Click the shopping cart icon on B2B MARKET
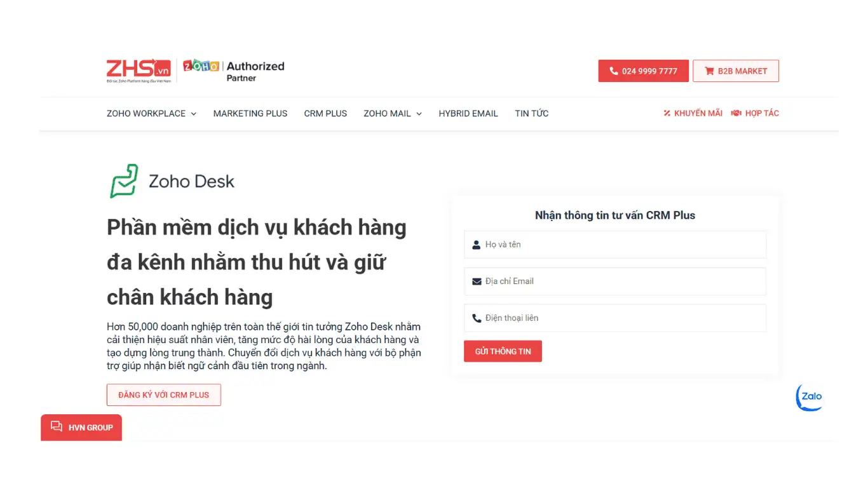This screenshot has width=868, height=488. coord(709,71)
